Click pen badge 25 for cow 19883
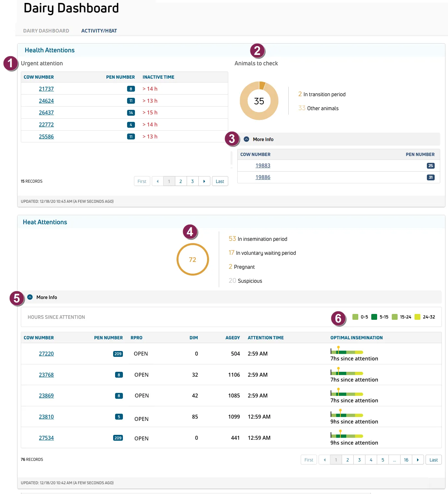This screenshot has width=448, height=494. pyautogui.click(x=431, y=166)
